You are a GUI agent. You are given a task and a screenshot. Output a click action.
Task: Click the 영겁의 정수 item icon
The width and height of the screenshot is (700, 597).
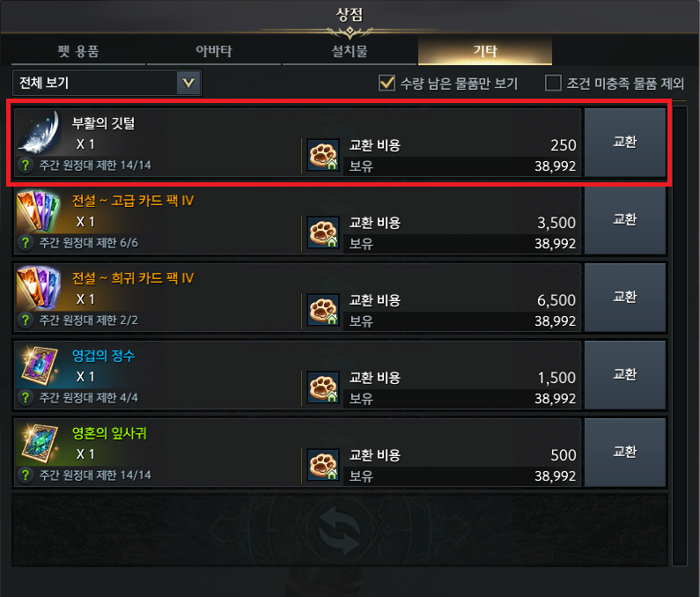point(39,366)
